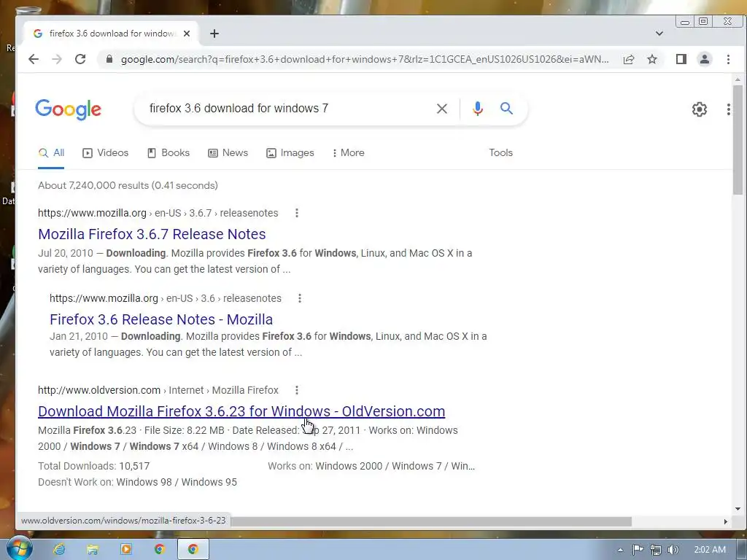Switch to the Books results tab
747x560 pixels.
click(169, 153)
